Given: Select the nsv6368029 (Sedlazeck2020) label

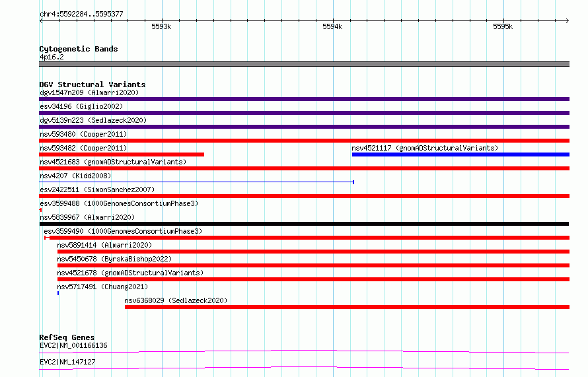Looking at the screenshot, I should click(176, 300).
